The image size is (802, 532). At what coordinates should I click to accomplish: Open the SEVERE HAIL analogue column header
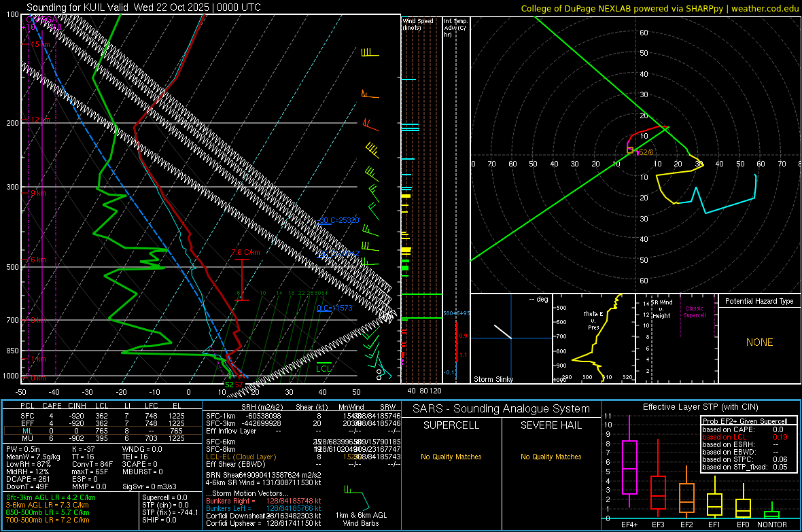coord(551,425)
